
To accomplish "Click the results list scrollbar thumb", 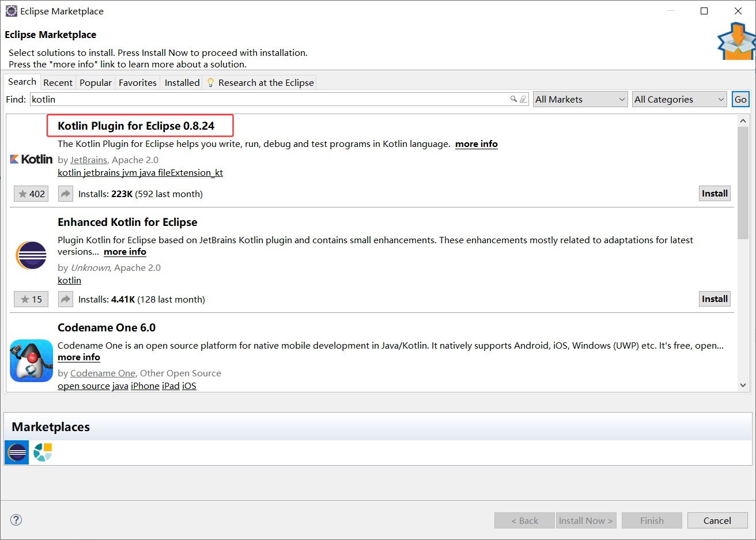I will (x=743, y=182).
